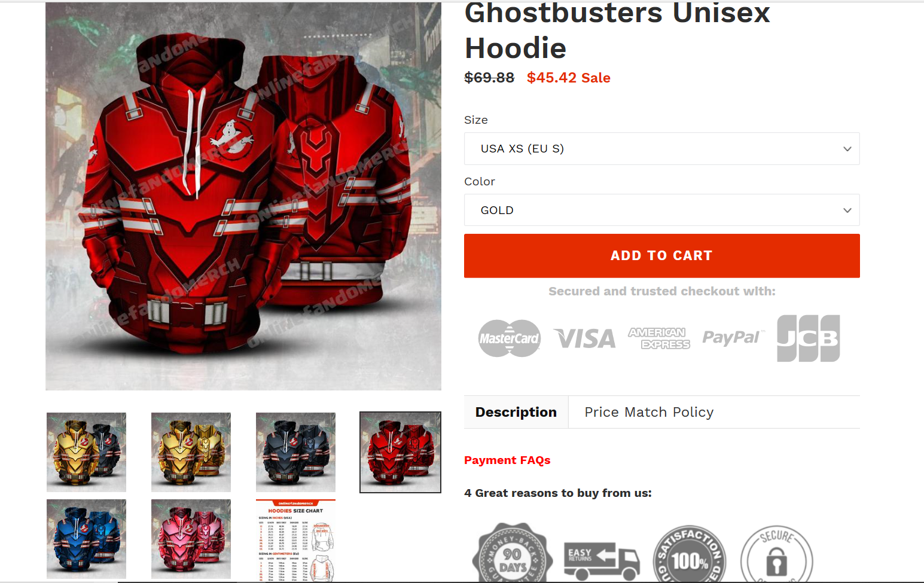
Task: Click the 100% Satisfaction Guaranteed badge
Action: click(x=690, y=554)
